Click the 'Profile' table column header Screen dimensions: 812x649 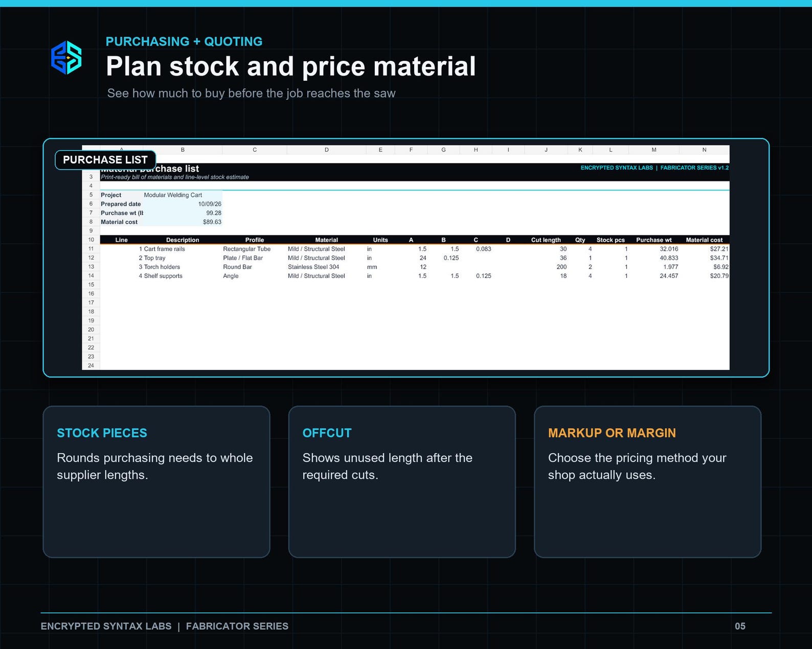click(255, 240)
